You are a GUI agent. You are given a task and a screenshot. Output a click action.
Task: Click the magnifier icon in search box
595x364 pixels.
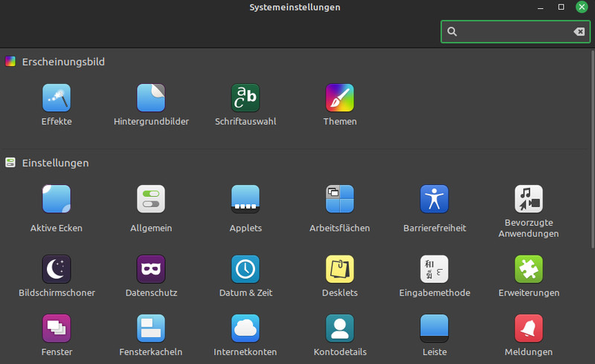point(451,31)
